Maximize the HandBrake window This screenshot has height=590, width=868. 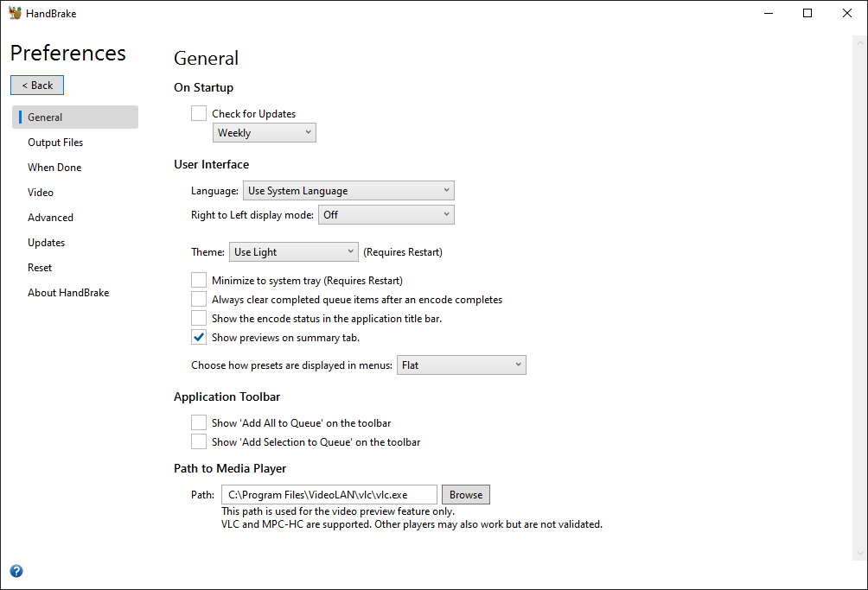807,13
